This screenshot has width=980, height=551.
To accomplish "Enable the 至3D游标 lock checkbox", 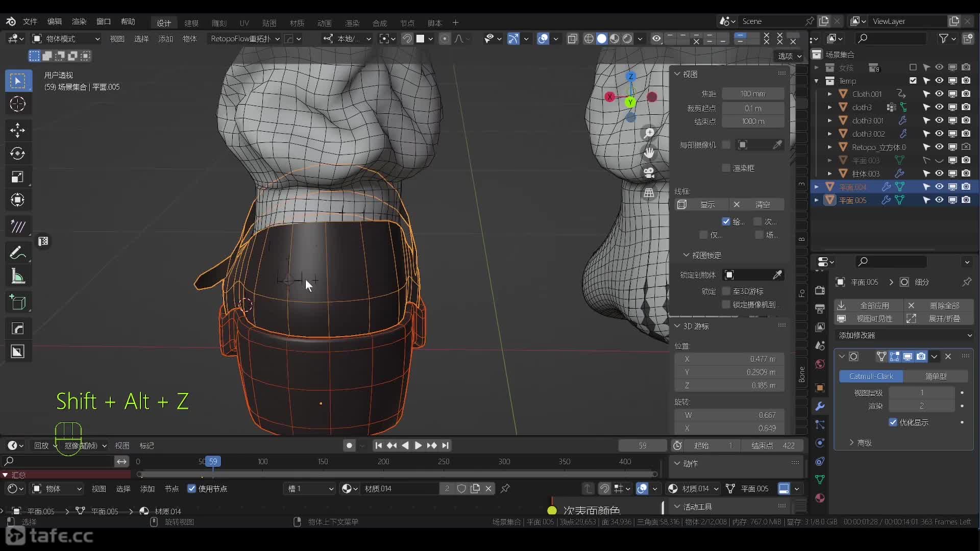I will (x=726, y=291).
